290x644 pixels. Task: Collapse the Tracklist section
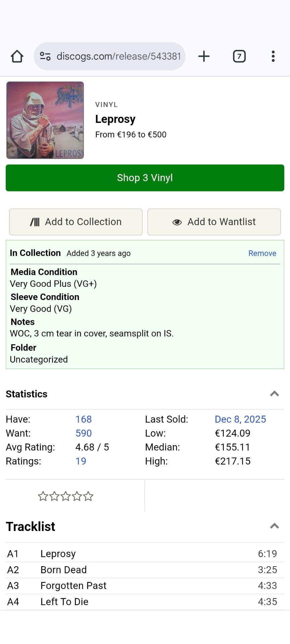pos(274,526)
